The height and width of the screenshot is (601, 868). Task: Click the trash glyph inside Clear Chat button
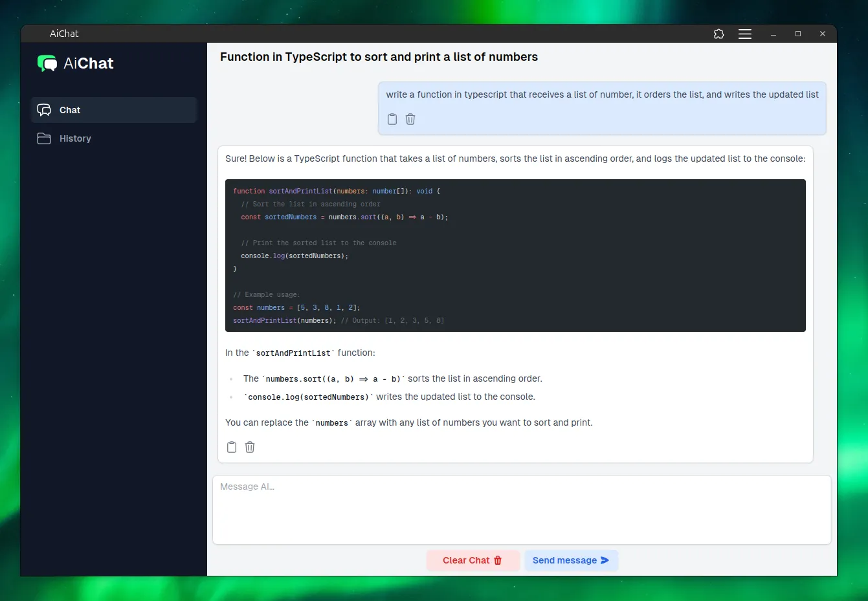[x=497, y=560]
